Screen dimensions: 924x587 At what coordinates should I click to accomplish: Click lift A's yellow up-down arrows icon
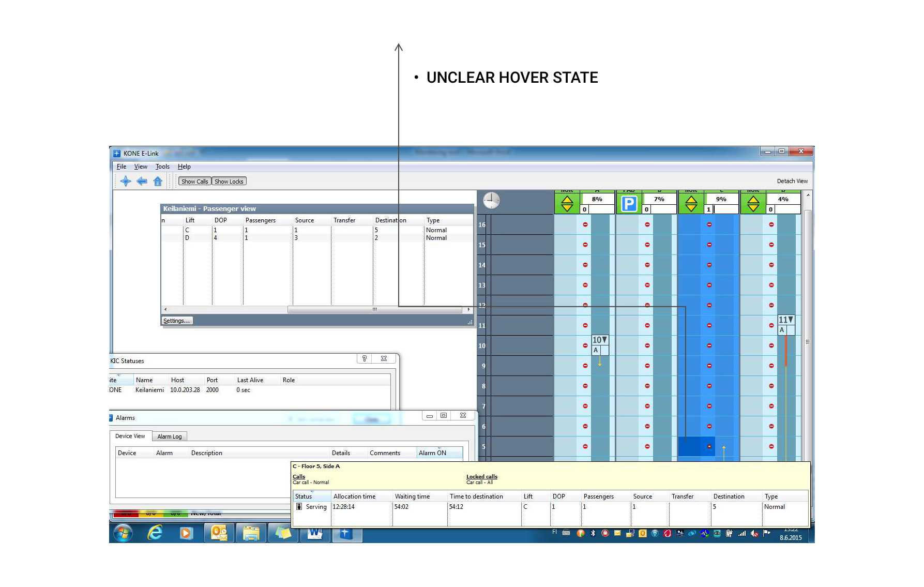point(567,204)
